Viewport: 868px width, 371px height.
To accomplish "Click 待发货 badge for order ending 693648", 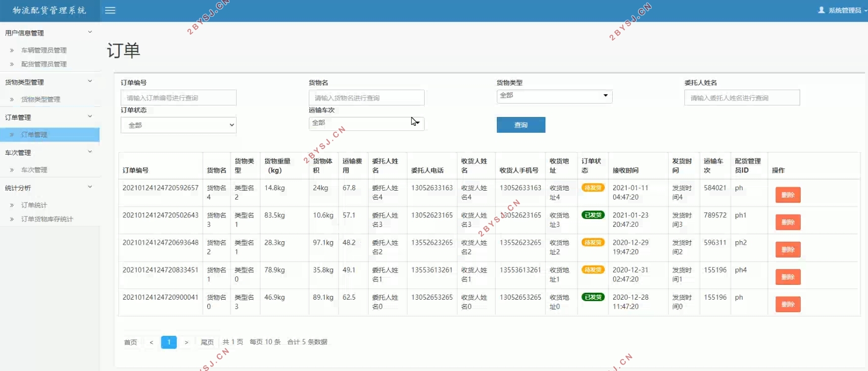I will 593,242.
